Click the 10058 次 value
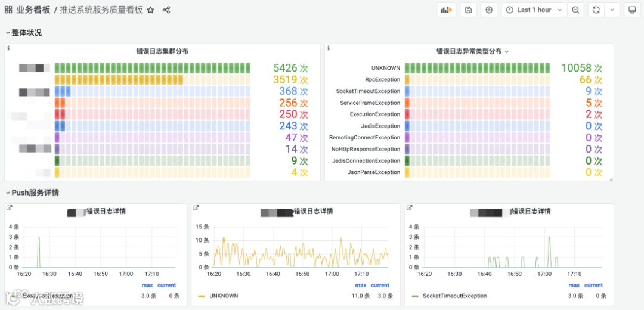This screenshot has width=644, height=310. click(x=581, y=68)
